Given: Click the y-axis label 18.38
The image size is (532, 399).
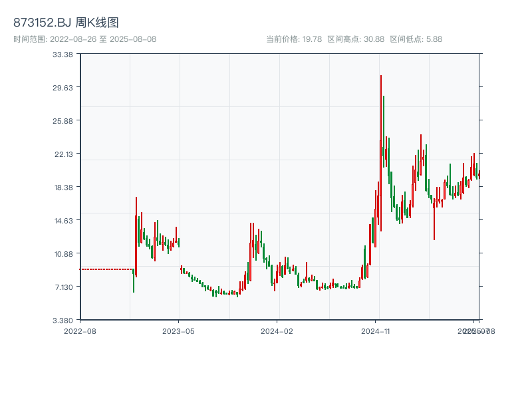Looking at the screenshot, I should coord(63,188).
